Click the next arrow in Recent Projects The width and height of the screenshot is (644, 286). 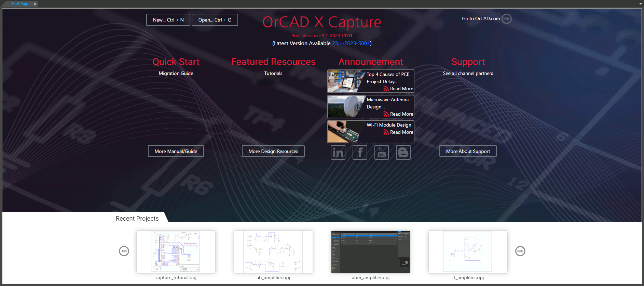[x=520, y=251]
